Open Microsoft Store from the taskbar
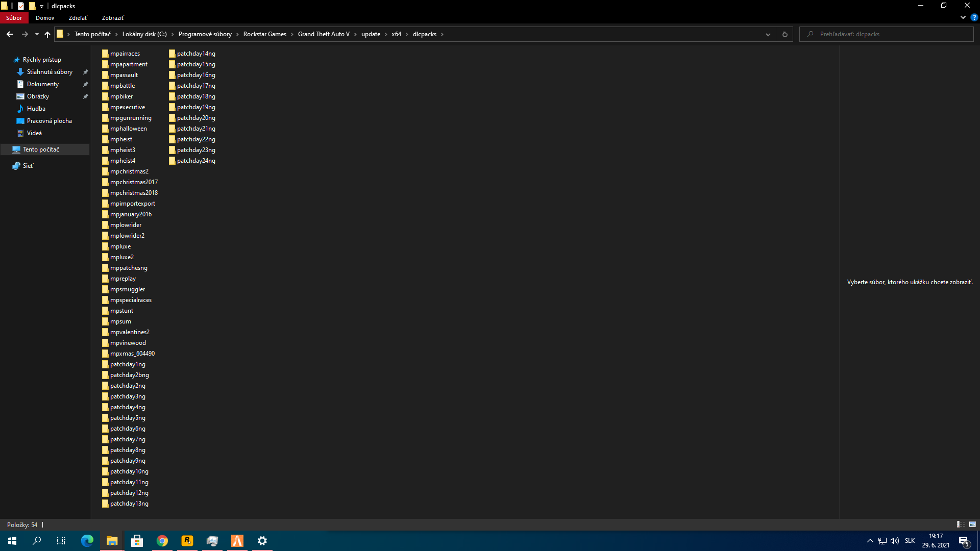Screen dimensions: 980x551 point(137,540)
